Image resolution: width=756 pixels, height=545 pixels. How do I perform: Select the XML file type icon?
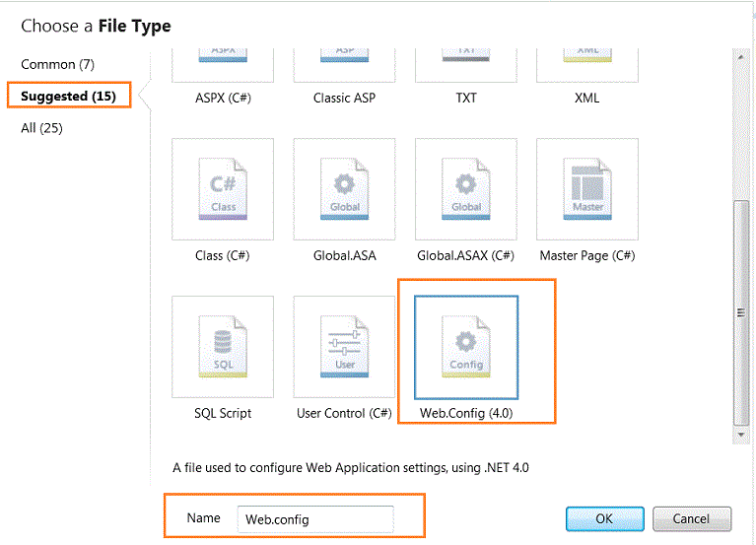(587, 65)
